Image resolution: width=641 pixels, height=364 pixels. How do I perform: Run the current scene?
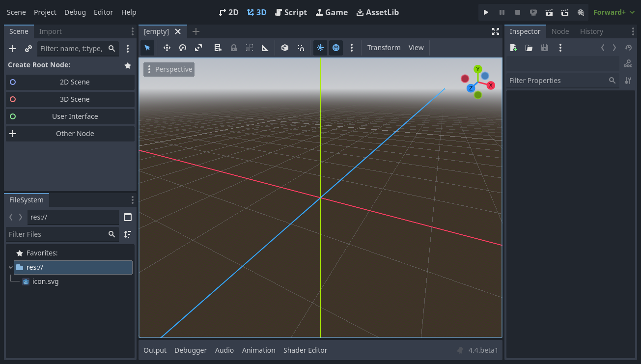click(549, 12)
